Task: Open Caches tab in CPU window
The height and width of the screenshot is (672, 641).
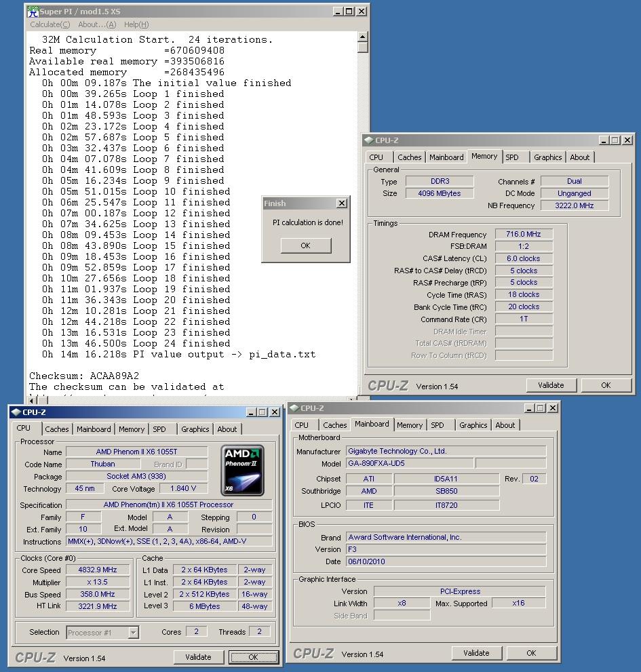Action: point(56,429)
